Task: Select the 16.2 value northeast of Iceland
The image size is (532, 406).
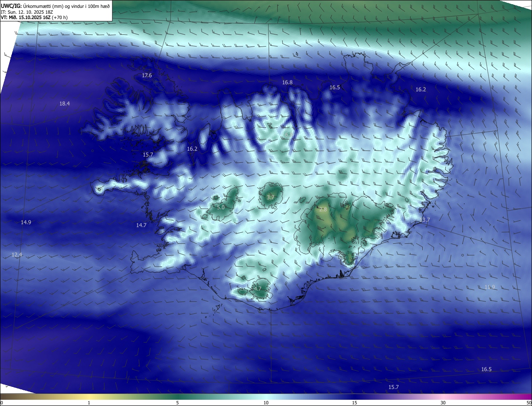Action: click(421, 90)
